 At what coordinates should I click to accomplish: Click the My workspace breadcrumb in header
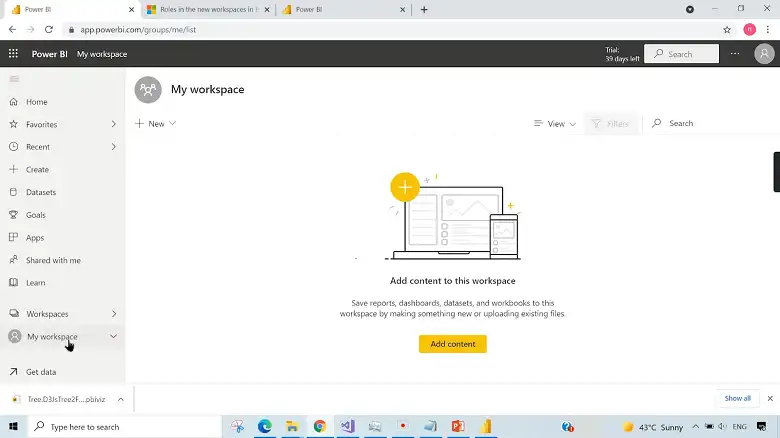coord(102,54)
